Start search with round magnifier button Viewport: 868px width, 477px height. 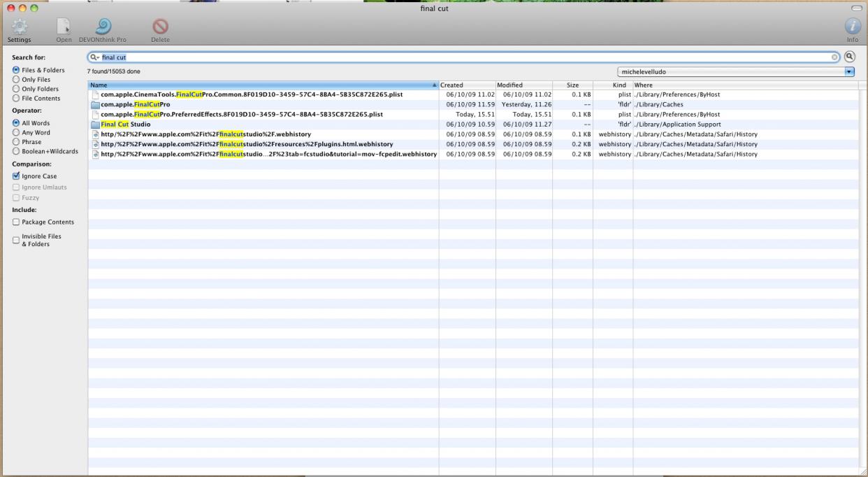[x=850, y=57]
